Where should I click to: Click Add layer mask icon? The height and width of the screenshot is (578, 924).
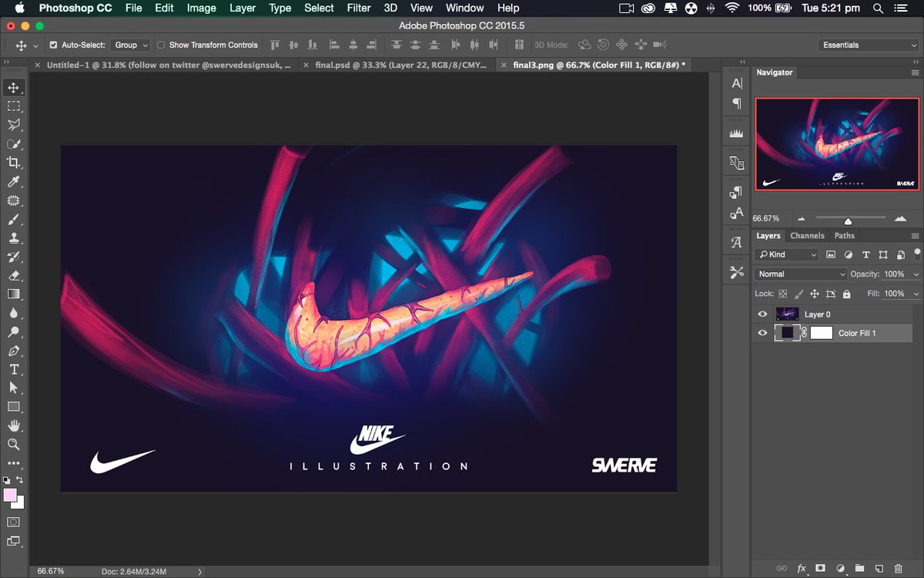point(821,568)
